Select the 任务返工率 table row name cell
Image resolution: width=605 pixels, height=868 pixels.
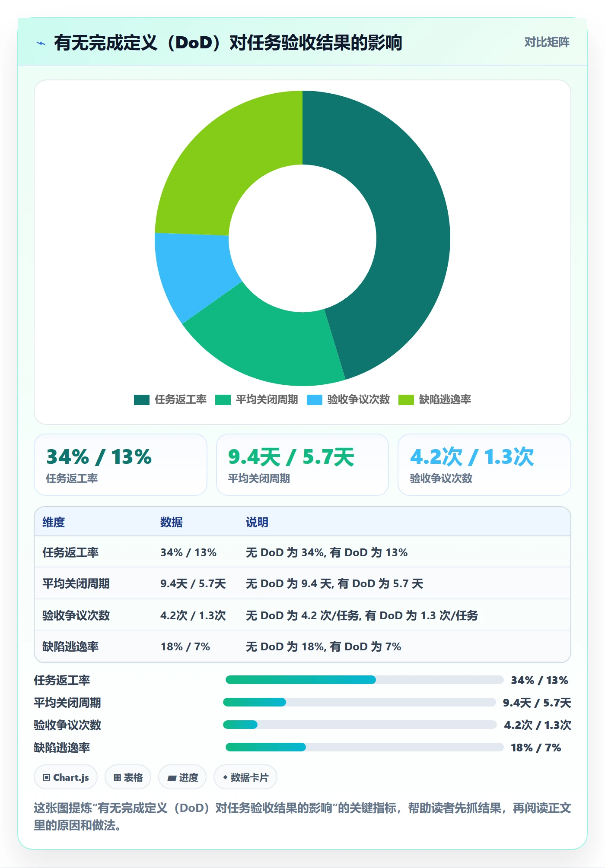tap(70, 552)
